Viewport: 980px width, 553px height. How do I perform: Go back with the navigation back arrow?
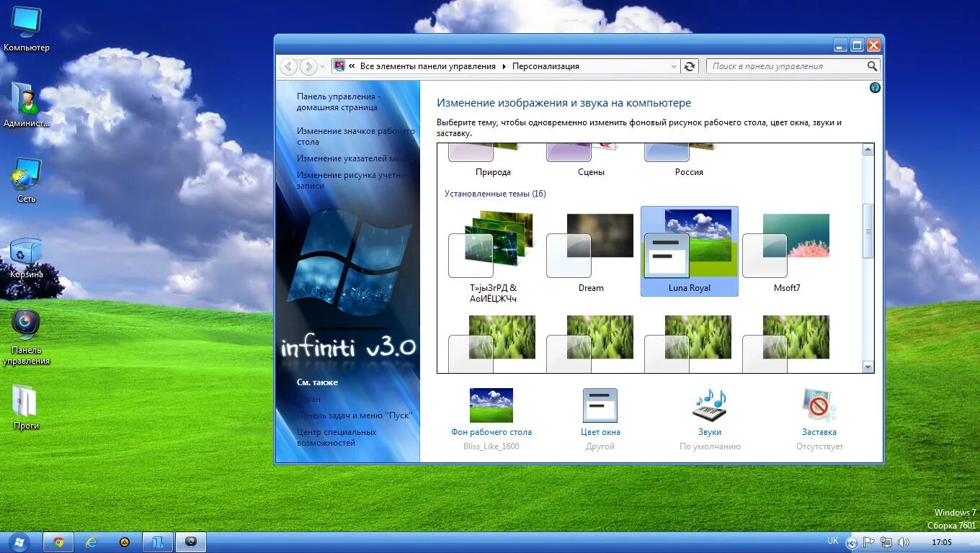point(289,66)
